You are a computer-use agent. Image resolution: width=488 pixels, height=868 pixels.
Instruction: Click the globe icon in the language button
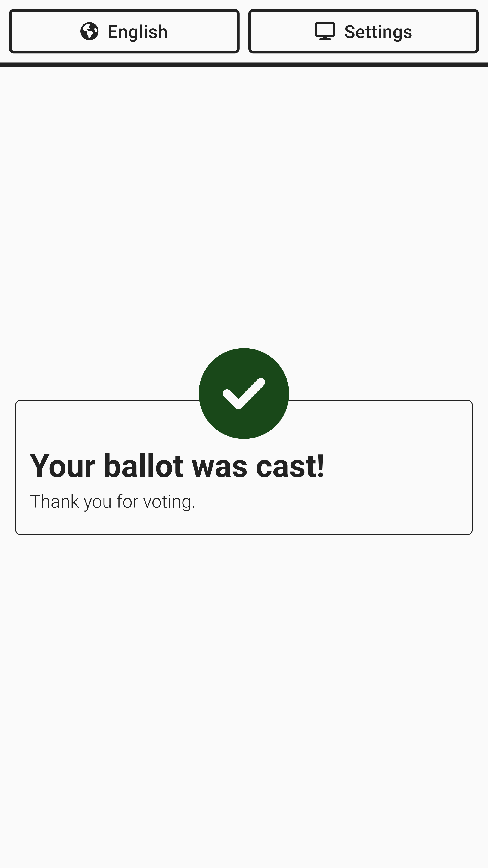click(89, 31)
